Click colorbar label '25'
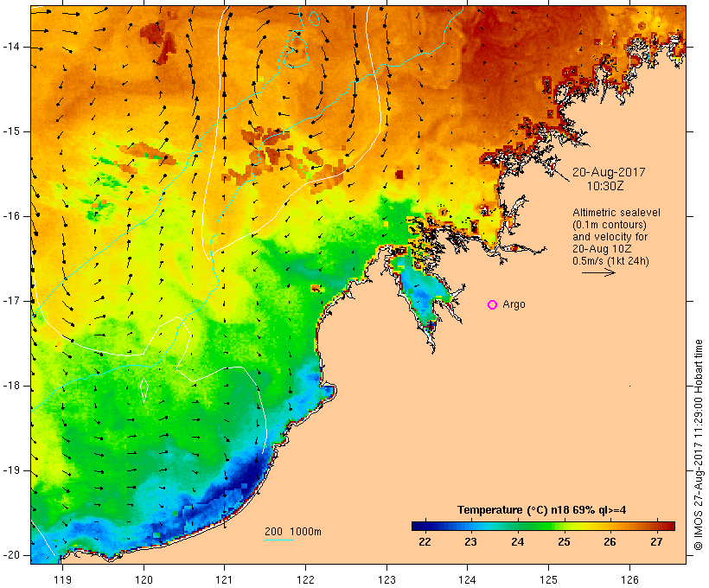709x588 pixels. 564,542
